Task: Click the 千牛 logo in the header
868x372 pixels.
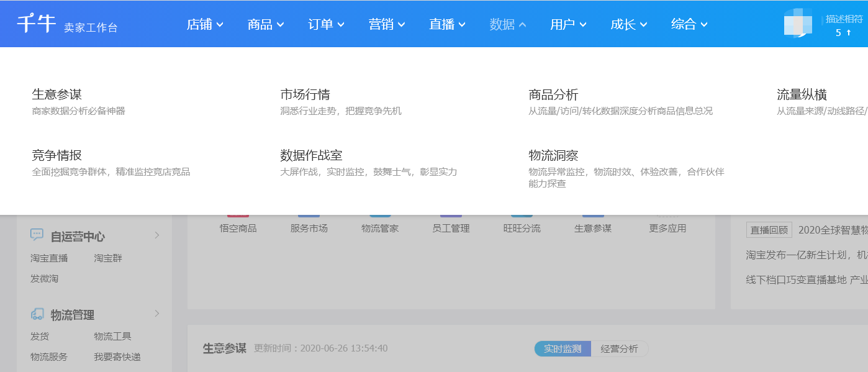Action: [x=37, y=24]
